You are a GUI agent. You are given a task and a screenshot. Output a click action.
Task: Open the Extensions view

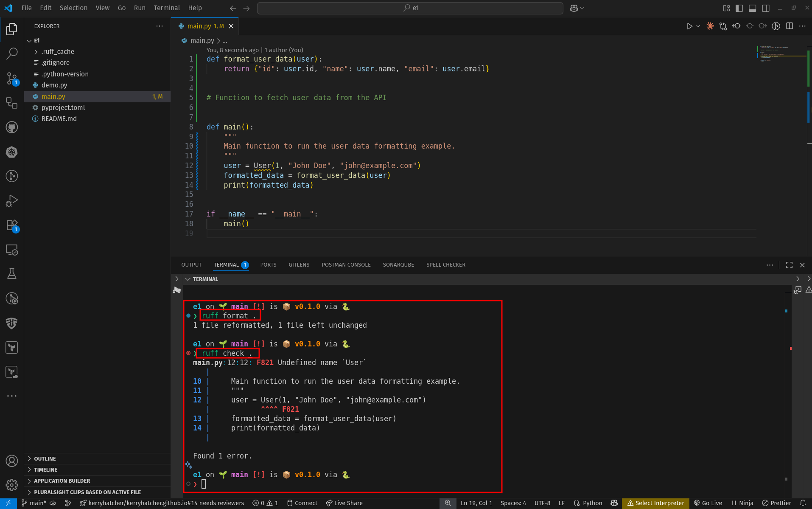point(12,225)
